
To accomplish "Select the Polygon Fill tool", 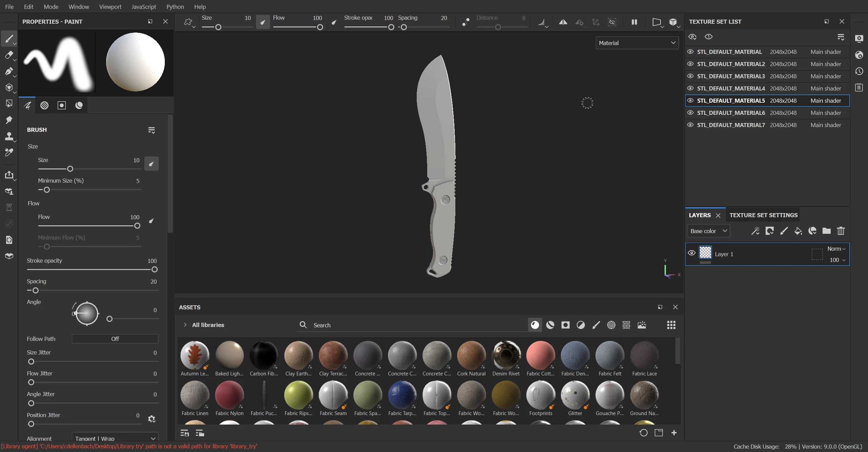I will pyautogui.click(x=9, y=104).
